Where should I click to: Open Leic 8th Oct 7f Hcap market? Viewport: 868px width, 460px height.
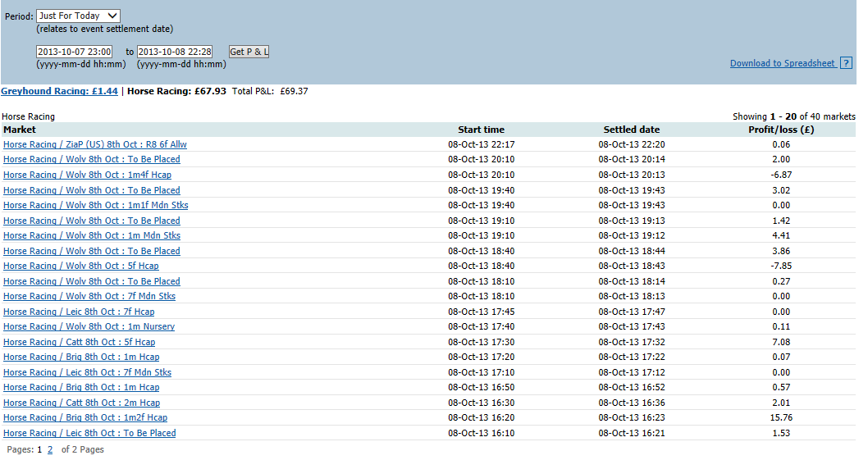click(x=79, y=312)
